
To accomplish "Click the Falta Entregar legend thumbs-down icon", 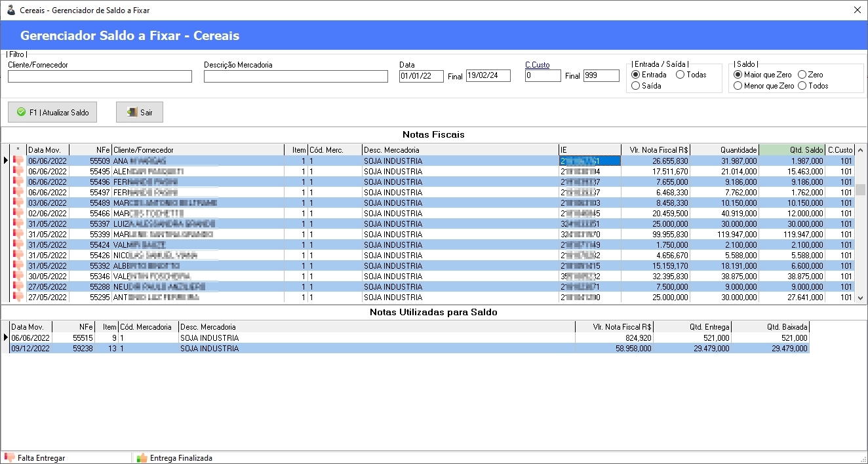I will click(x=9, y=457).
